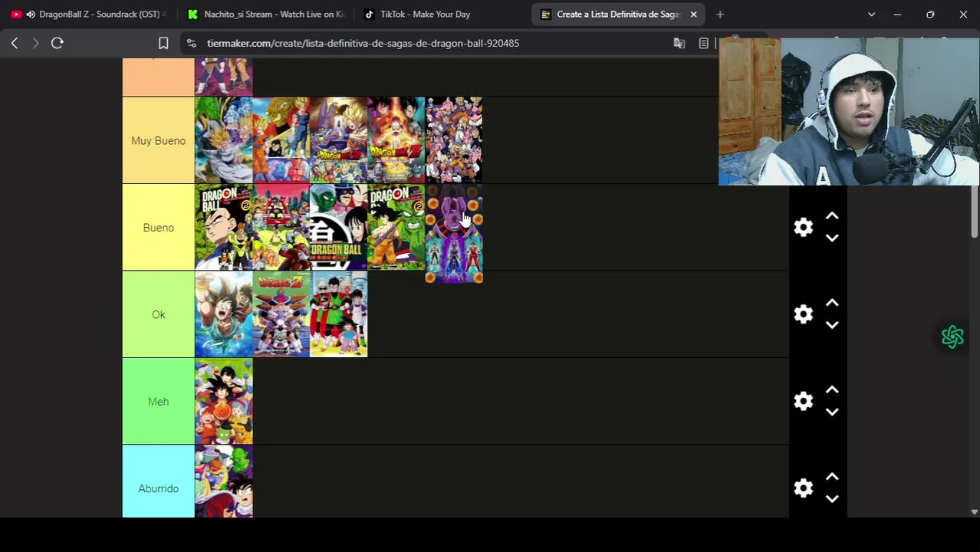Move the Bueno row down
The height and width of the screenshot is (552, 980).
click(832, 238)
